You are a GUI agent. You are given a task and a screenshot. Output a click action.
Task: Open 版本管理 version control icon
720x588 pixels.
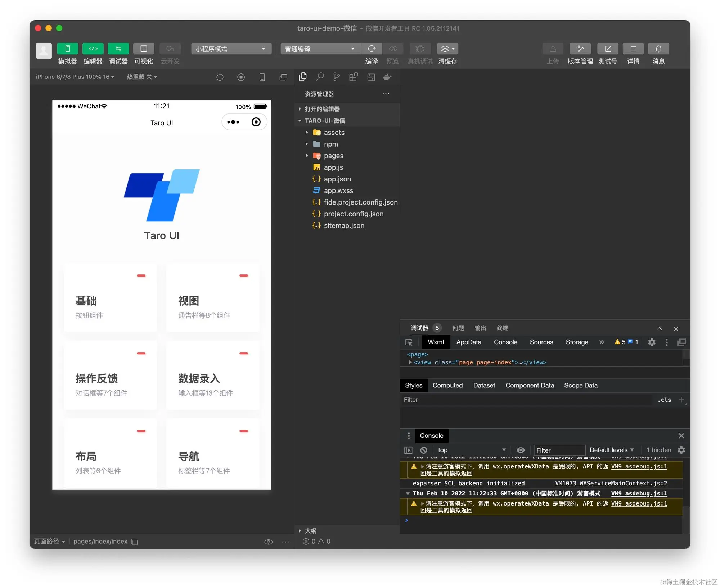click(x=580, y=49)
